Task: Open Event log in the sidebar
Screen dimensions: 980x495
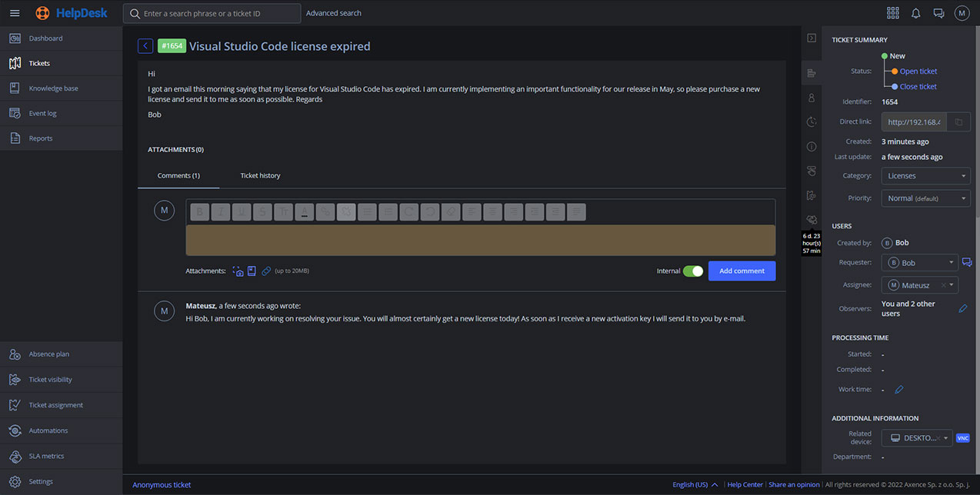Action: 62,114
